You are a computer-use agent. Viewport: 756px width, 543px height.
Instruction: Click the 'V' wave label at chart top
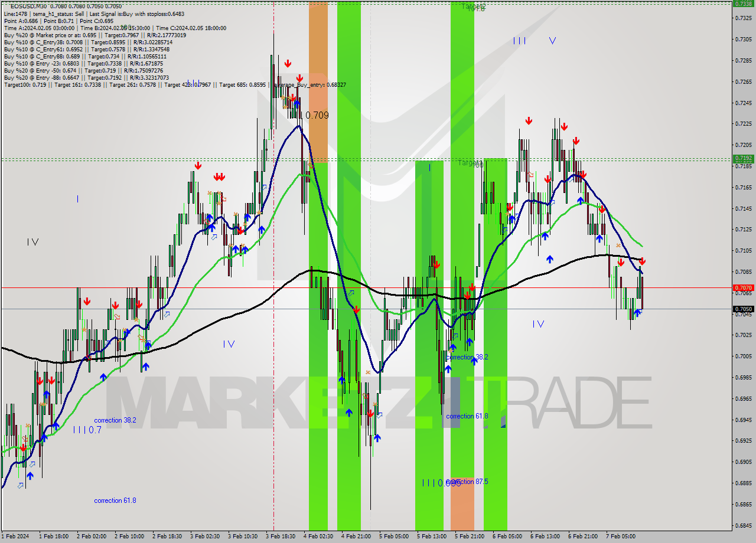[x=552, y=41]
